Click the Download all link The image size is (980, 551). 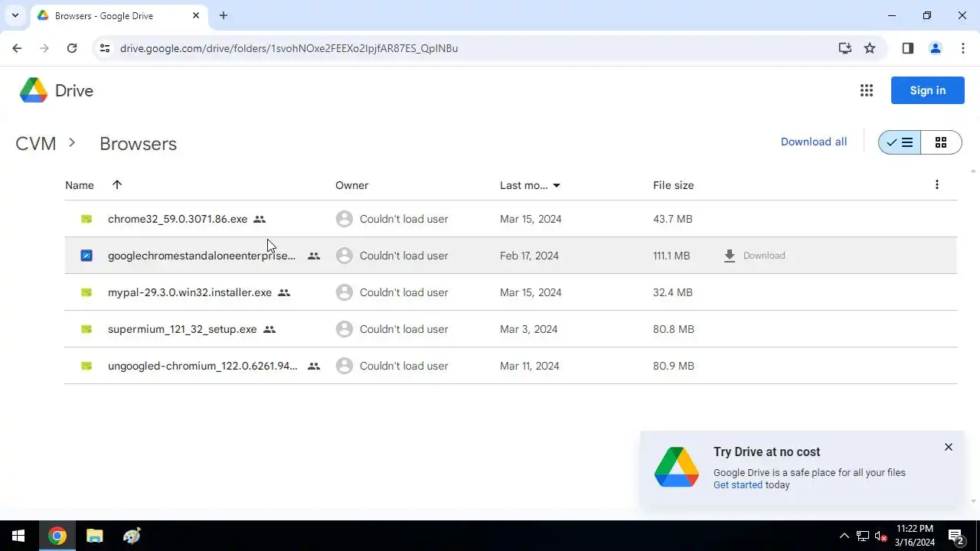814,142
